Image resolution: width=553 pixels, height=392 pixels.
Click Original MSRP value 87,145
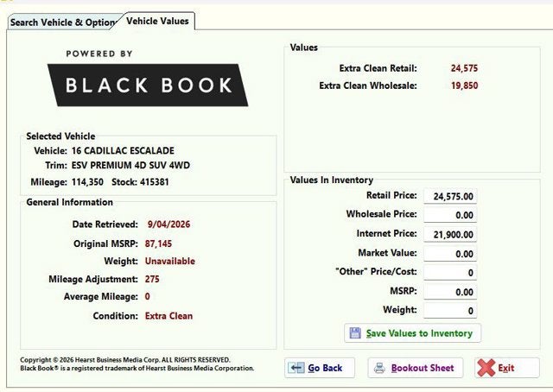pyautogui.click(x=158, y=244)
